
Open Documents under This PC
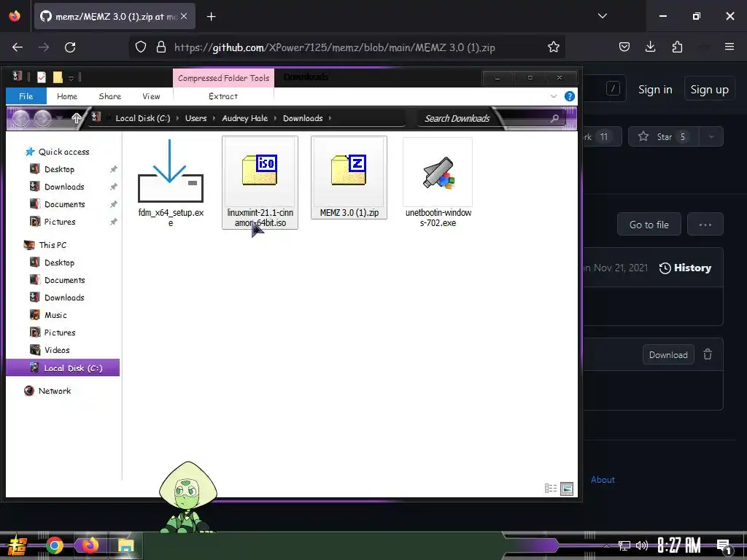(x=65, y=281)
